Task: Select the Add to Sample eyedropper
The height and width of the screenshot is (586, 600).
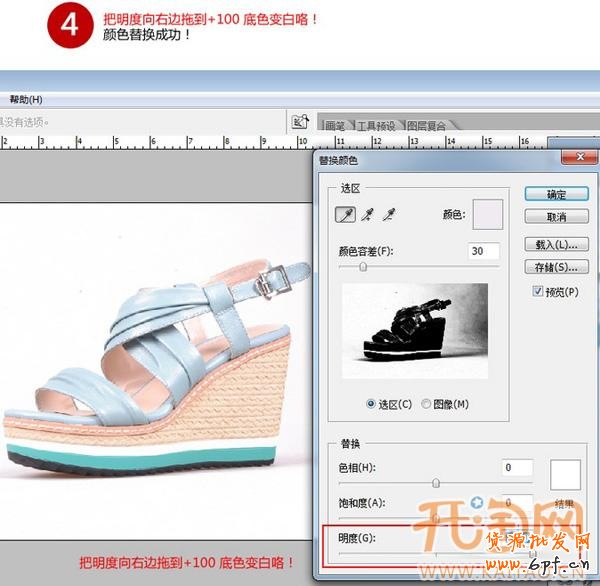Action: pyautogui.click(x=367, y=214)
